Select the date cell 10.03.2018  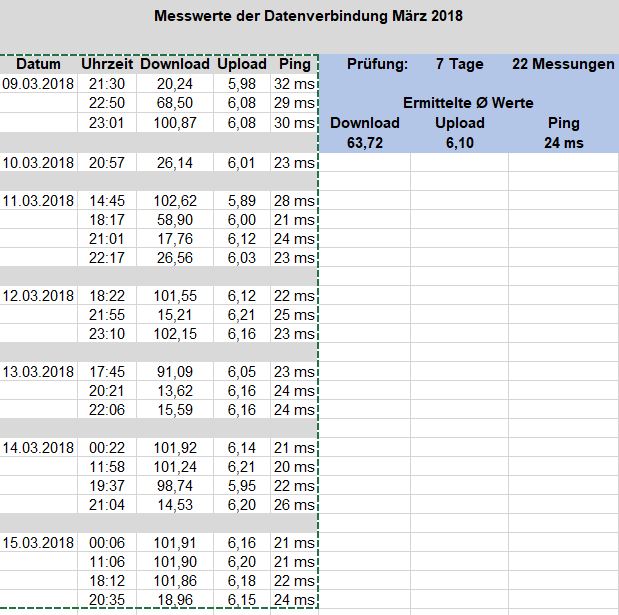tap(38, 163)
